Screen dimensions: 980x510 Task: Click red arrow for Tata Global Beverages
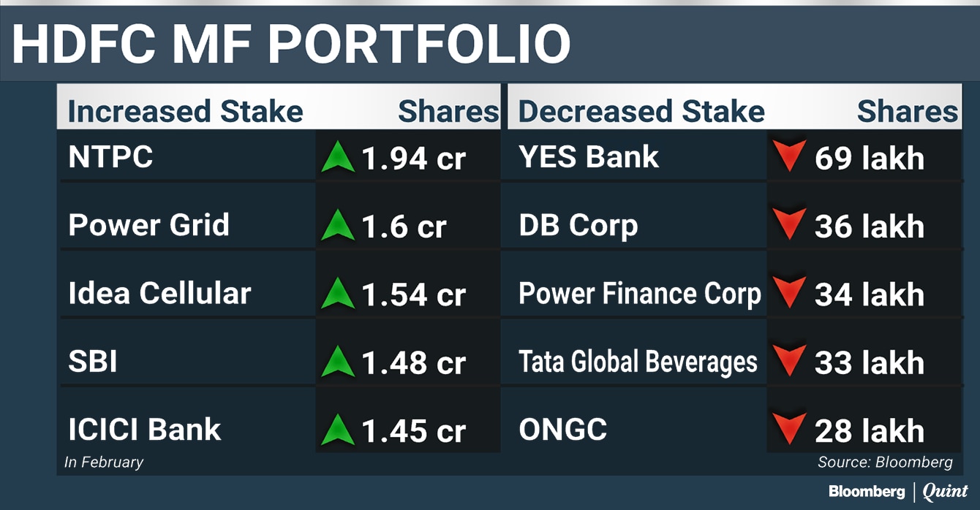click(788, 362)
